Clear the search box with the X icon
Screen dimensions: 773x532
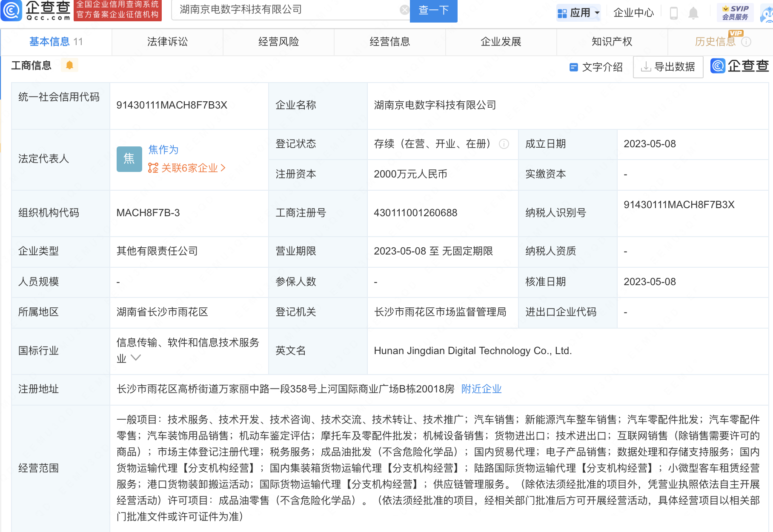(404, 10)
